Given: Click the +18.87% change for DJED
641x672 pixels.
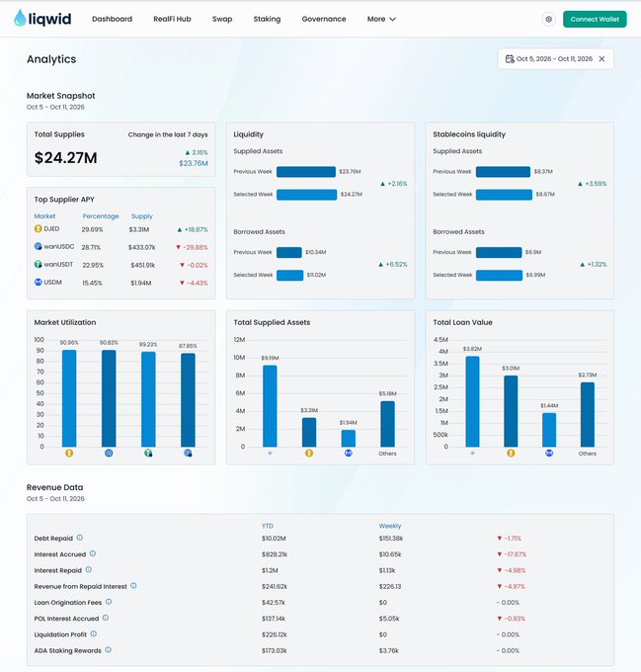Looking at the screenshot, I should click(193, 229).
